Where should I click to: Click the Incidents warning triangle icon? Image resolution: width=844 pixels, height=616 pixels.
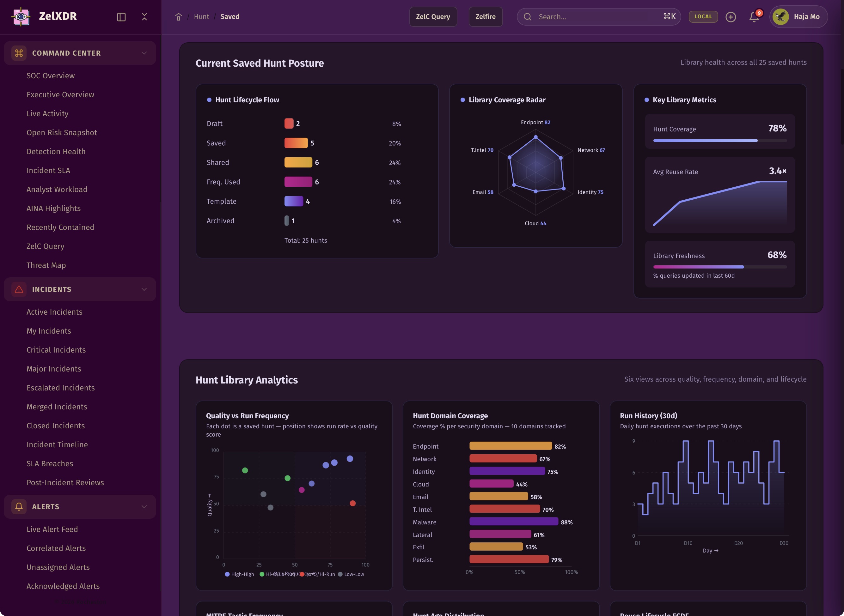click(x=19, y=289)
